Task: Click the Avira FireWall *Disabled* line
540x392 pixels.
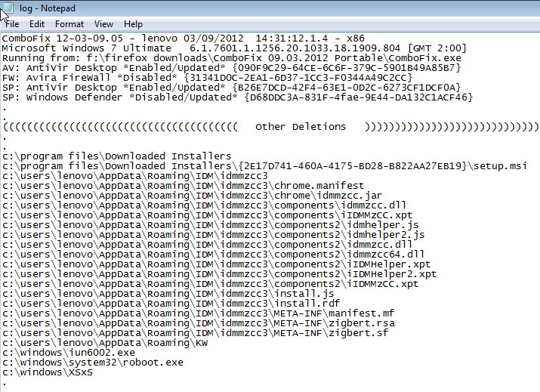Action: [207, 78]
